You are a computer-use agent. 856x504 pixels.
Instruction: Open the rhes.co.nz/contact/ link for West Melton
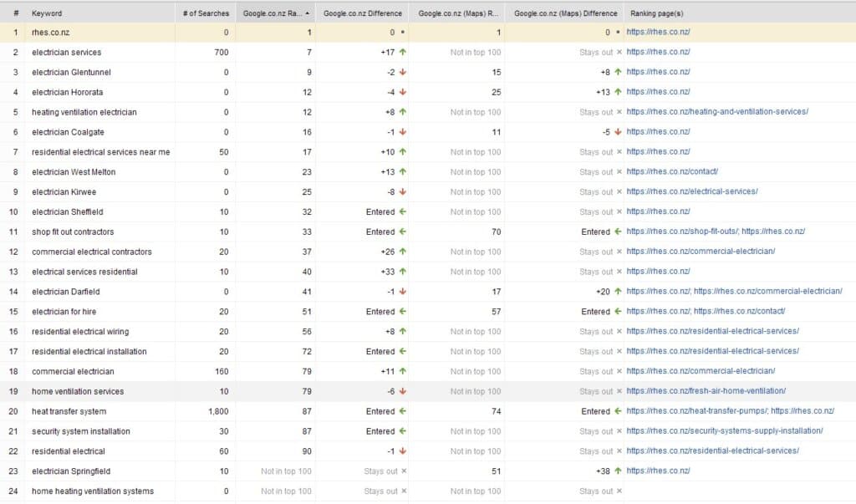672,171
